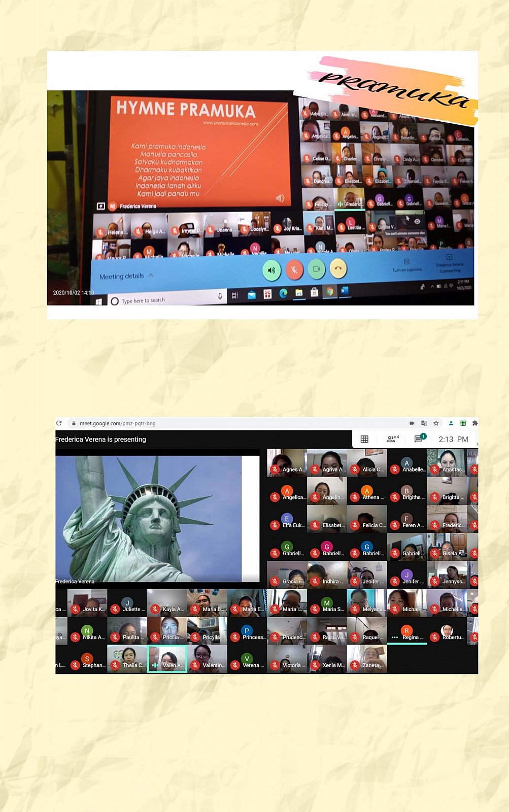The width and height of the screenshot is (509, 812).
Task: Select the Xenia M. participant tile
Action: [327, 659]
